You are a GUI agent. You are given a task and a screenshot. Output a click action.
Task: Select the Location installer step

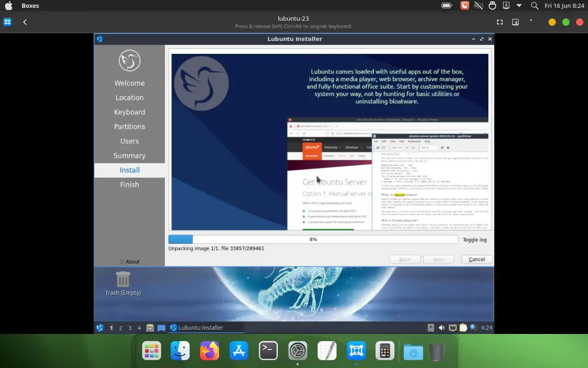click(130, 98)
